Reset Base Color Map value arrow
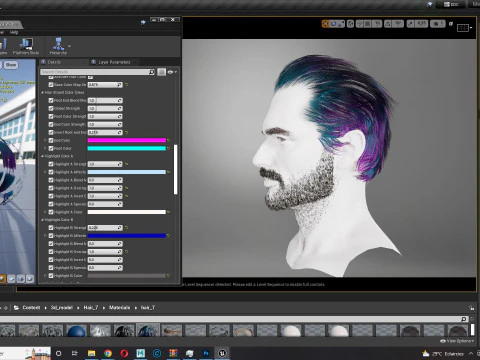Viewport: 480px width, 360px height. tap(126, 85)
